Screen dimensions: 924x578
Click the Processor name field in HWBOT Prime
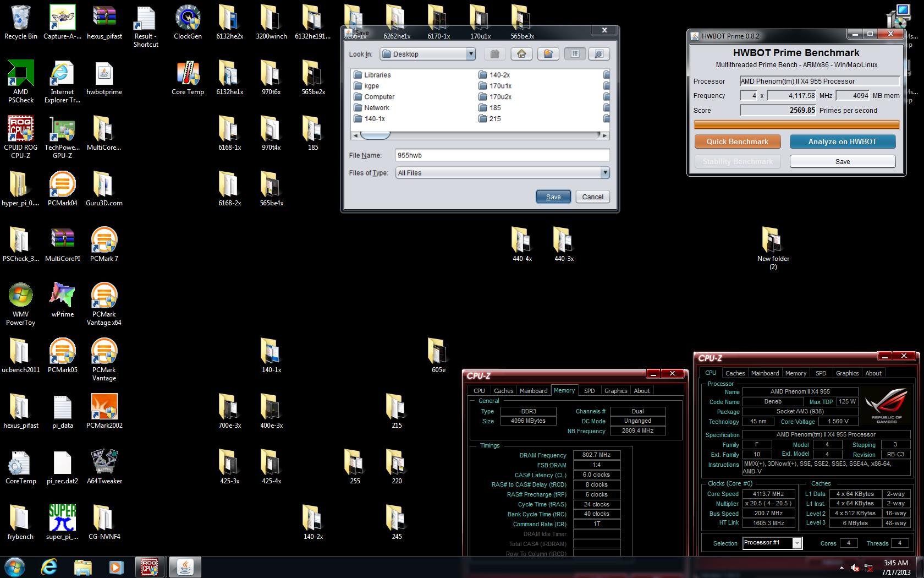820,81
